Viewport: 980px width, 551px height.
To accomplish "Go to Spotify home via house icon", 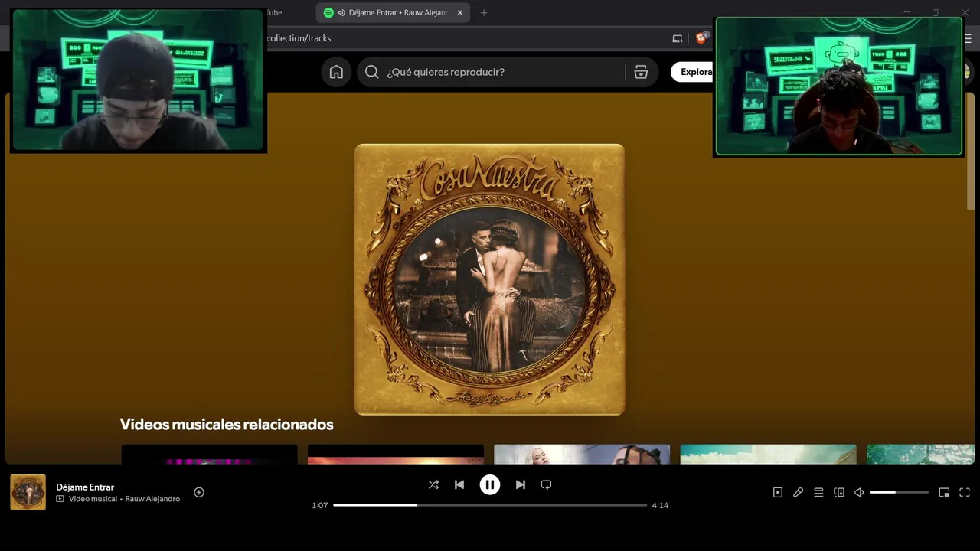I will (x=336, y=72).
